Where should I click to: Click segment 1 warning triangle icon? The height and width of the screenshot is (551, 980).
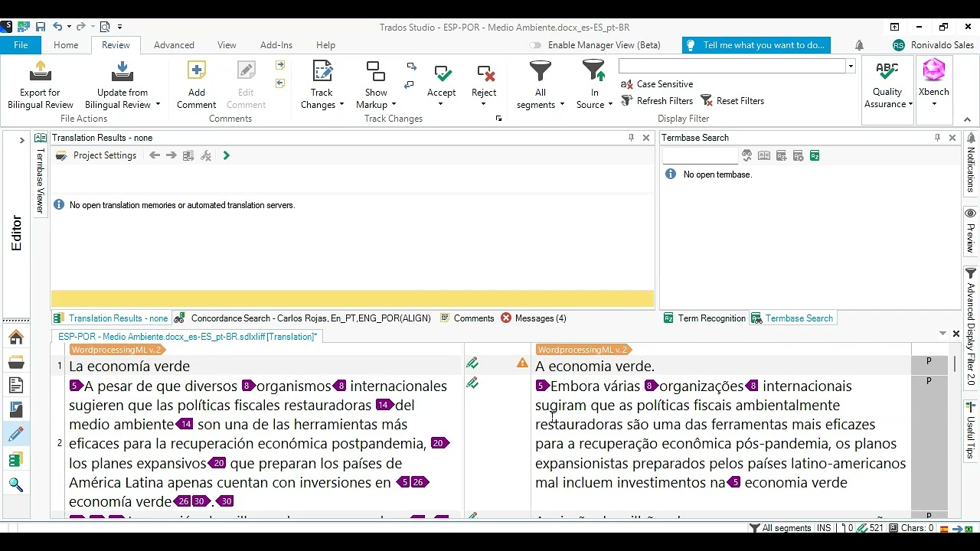point(522,364)
